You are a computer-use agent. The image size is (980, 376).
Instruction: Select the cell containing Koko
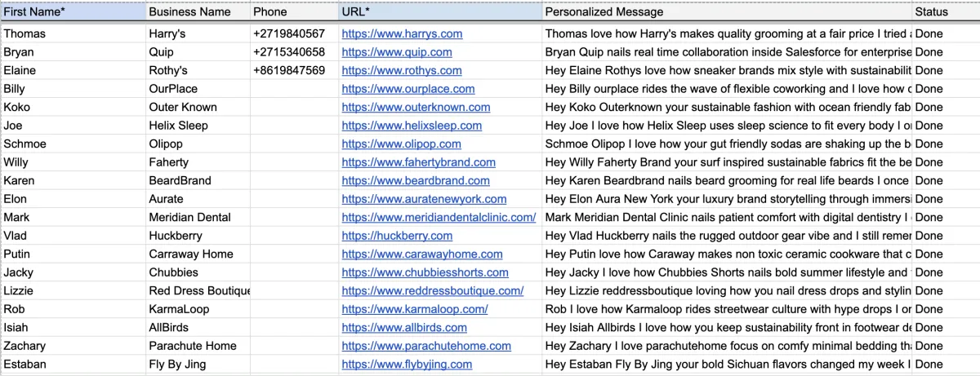click(x=73, y=107)
